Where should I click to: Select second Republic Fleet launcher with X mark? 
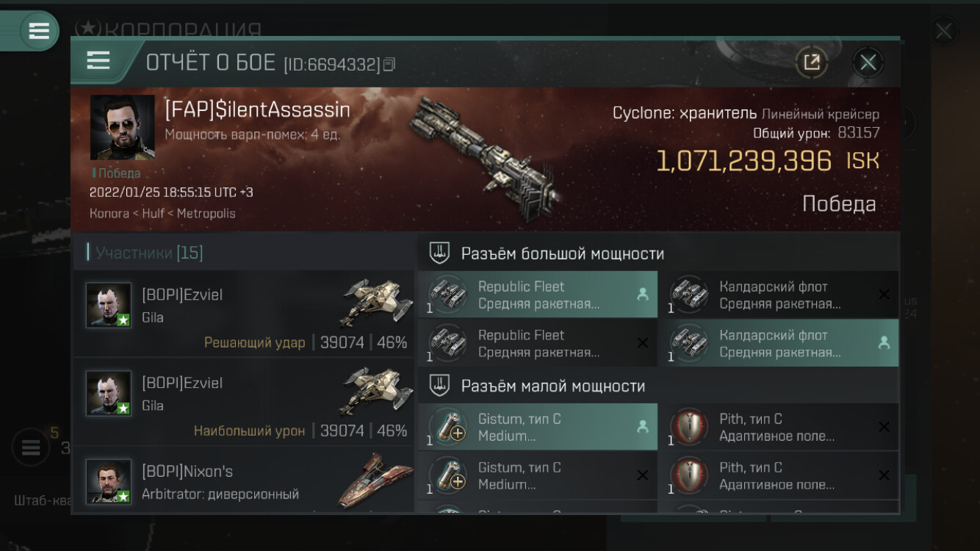click(538, 343)
